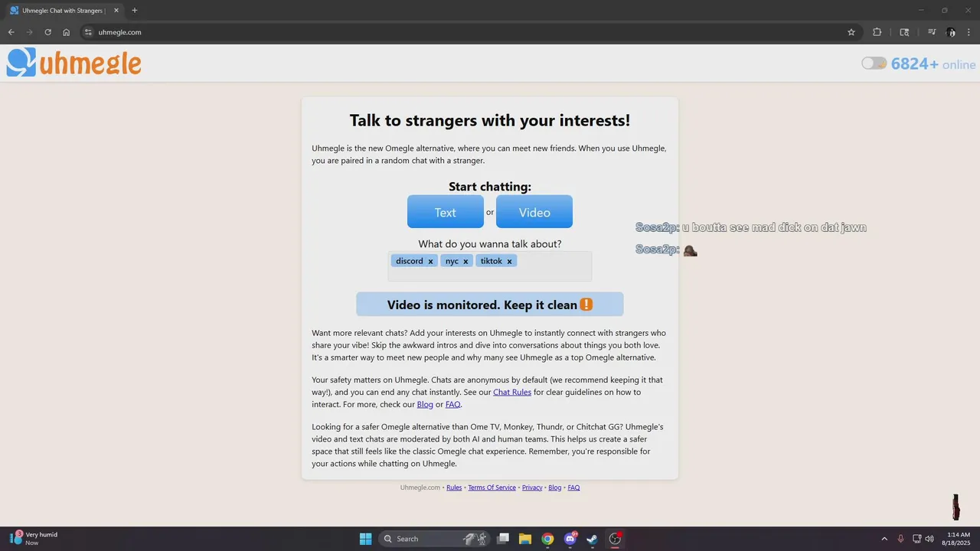Image resolution: width=980 pixels, height=551 pixels.
Task: Show hidden system tray icons
Action: tap(884, 539)
